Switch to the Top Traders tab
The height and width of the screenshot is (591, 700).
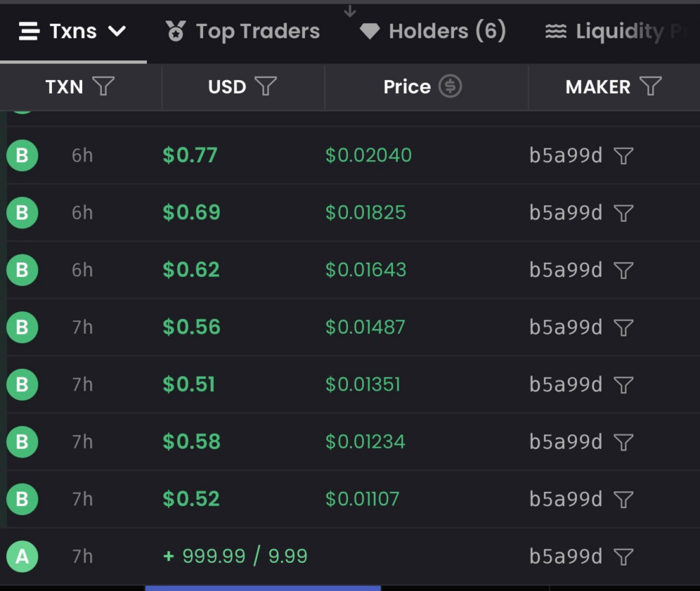[x=243, y=31]
